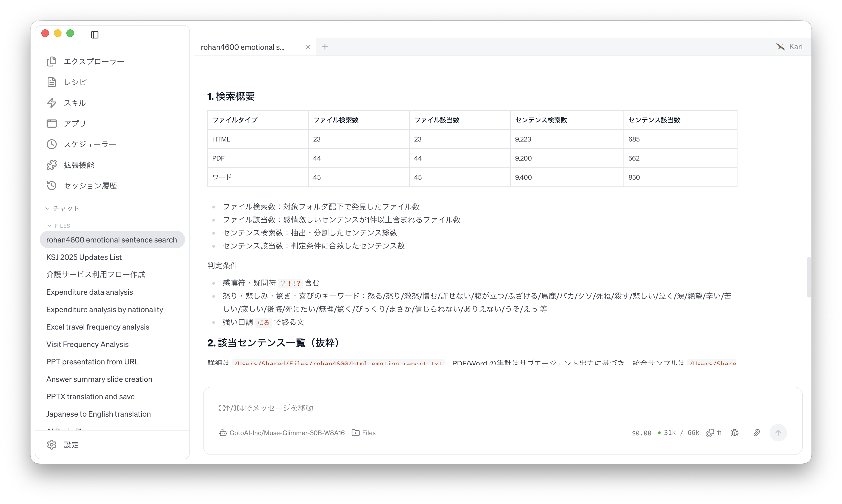Open セッション履歴
842x504 pixels.
click(81, 186)
